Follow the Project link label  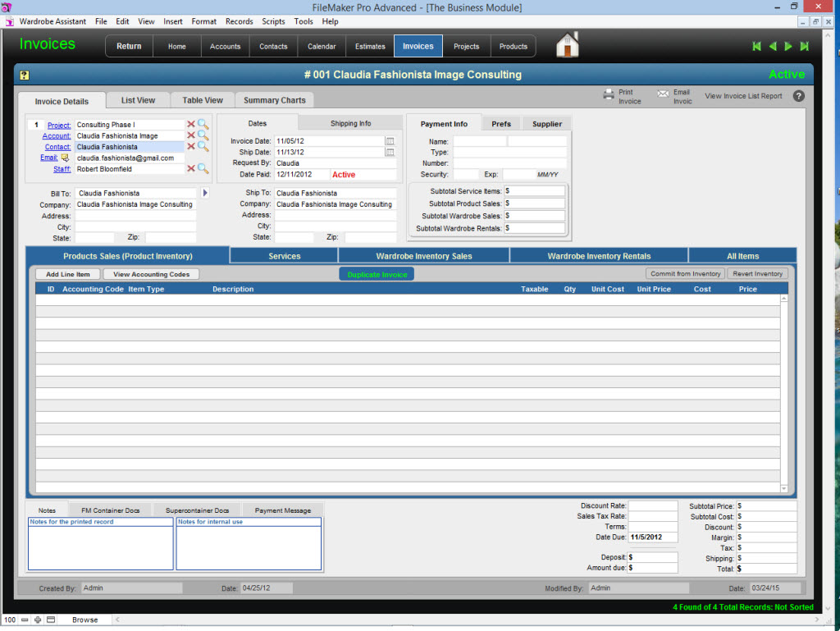[59, 125]
